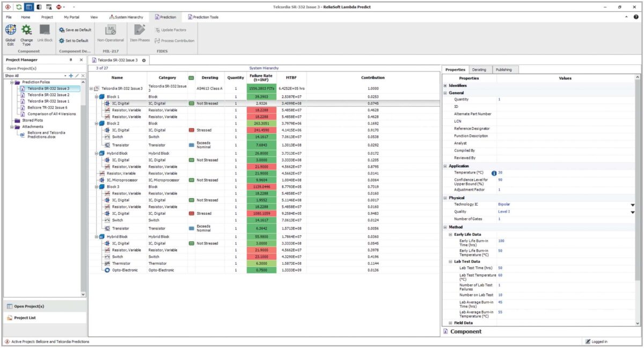Open the Quality Level I dropdown arrow

pos(632,212)
